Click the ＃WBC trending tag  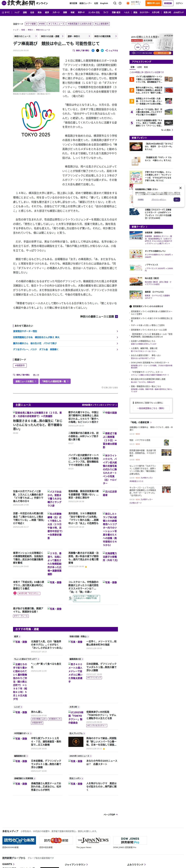pos(42,24)
